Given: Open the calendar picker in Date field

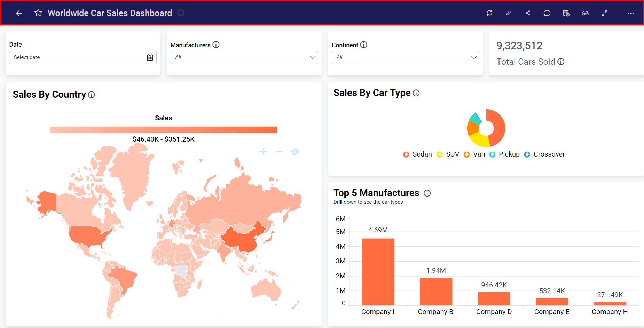Looking at the screenshot, I should coord(150,57).
